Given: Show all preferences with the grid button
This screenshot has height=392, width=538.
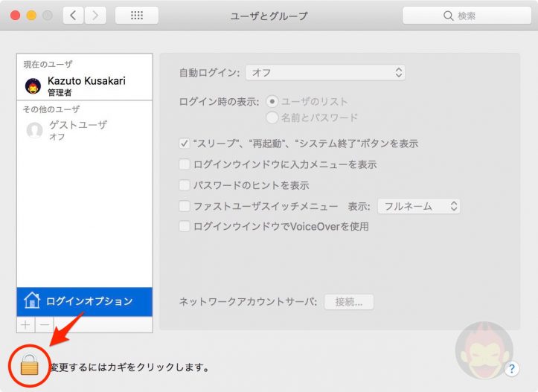Looking at the screenshot, I should tap(137, 16).
